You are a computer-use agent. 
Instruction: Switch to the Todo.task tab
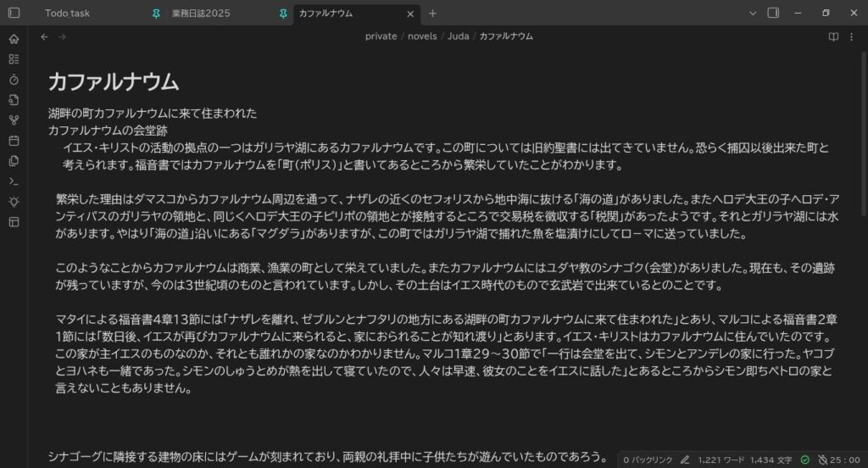[x=68, y=14]
